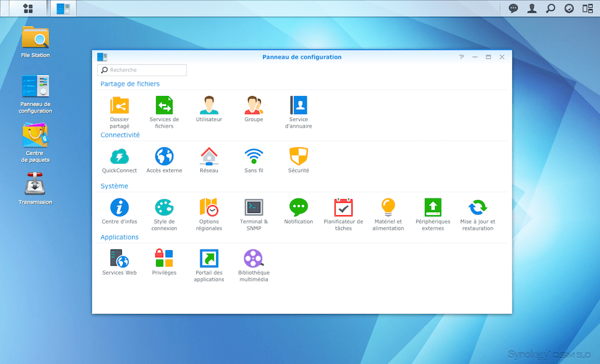This screenshot has height=364, width=600.
Task: Open the Utilisateur settings
Action: pos(209,109)
